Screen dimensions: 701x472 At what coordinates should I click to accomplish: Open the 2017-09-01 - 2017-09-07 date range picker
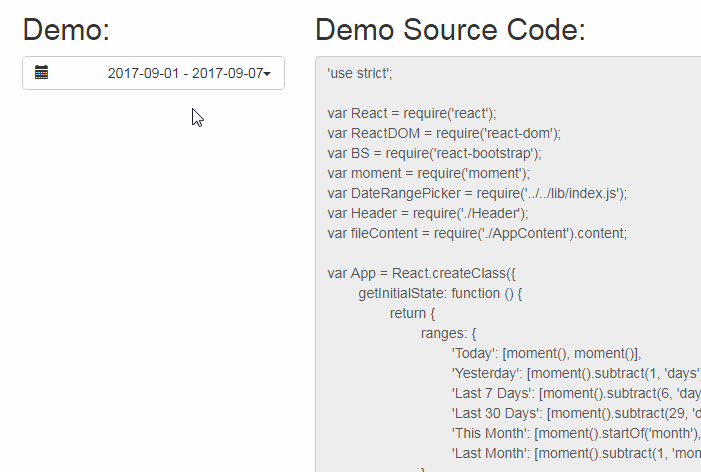pyautogui.click(x=153, y=73)
